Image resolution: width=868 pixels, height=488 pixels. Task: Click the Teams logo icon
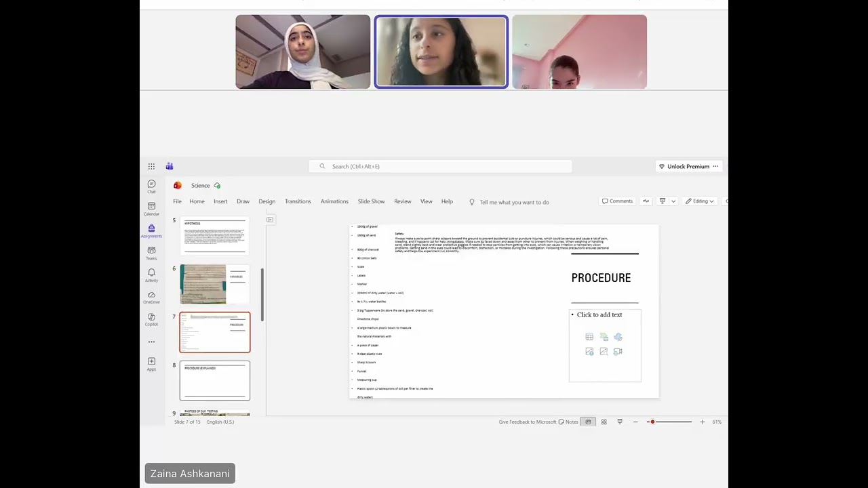(170, 166)
